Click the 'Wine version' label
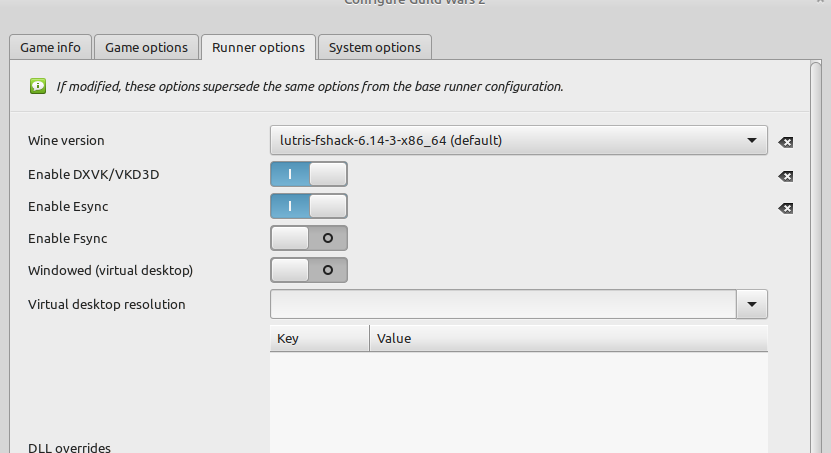Image resolution: width=831 pixels, height=453 pixels. pos(66,140)
